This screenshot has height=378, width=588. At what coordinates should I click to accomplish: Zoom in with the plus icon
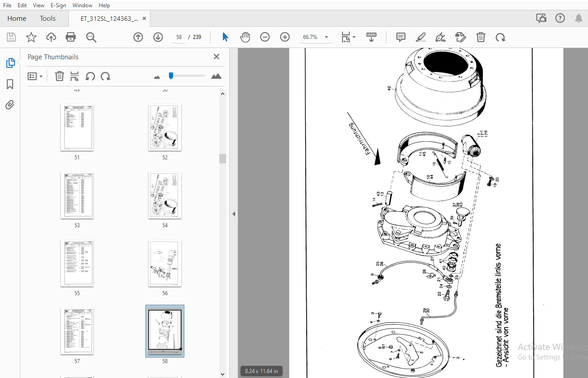285,37
